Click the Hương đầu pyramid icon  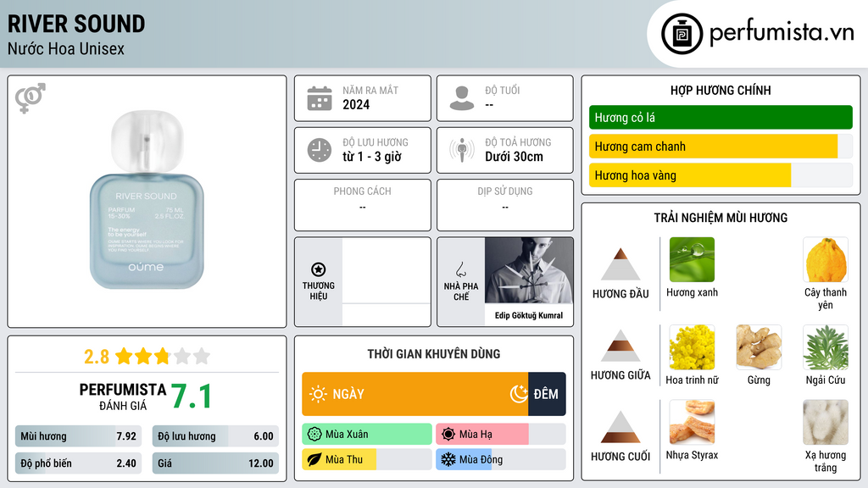(620, 264)
